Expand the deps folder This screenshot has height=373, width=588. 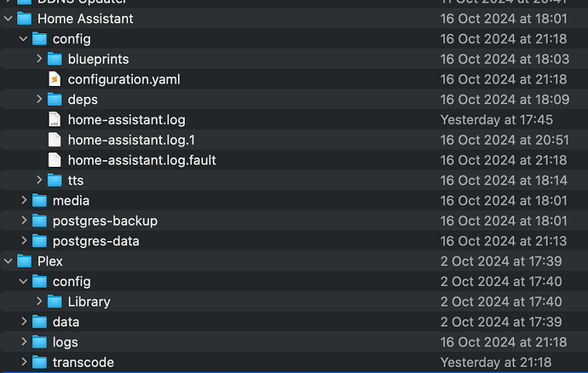(39, 100)
